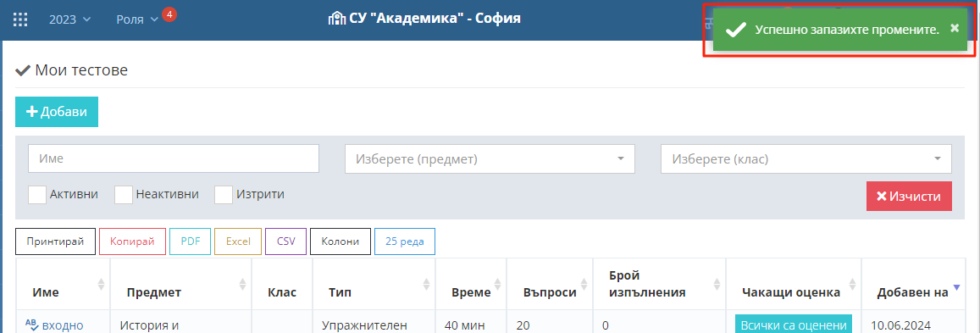Open the 25 реда rows-per-page button

click(405, 241)
